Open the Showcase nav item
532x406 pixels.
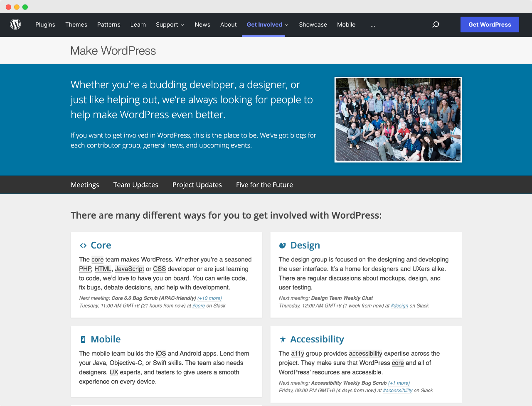[313, 25]
